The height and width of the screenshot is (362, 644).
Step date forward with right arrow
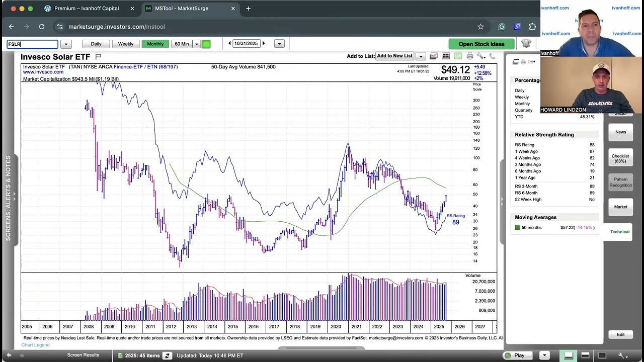264,44
